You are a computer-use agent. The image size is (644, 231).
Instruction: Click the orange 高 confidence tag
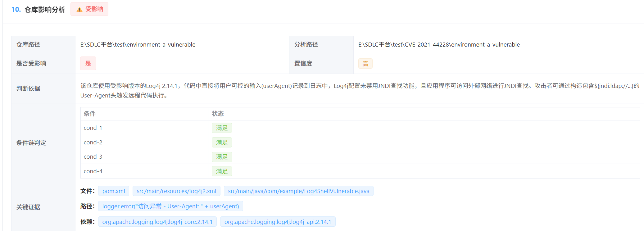(365, 64)
